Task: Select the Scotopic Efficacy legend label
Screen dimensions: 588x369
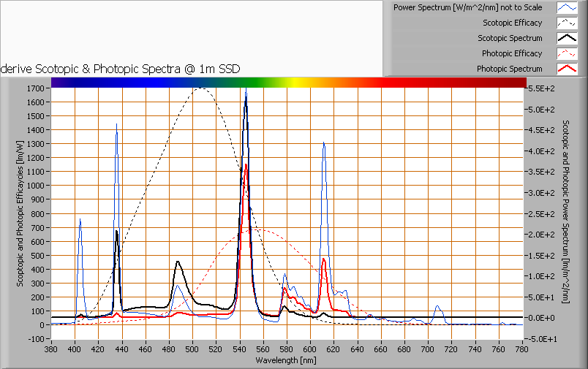Action: 512,23
